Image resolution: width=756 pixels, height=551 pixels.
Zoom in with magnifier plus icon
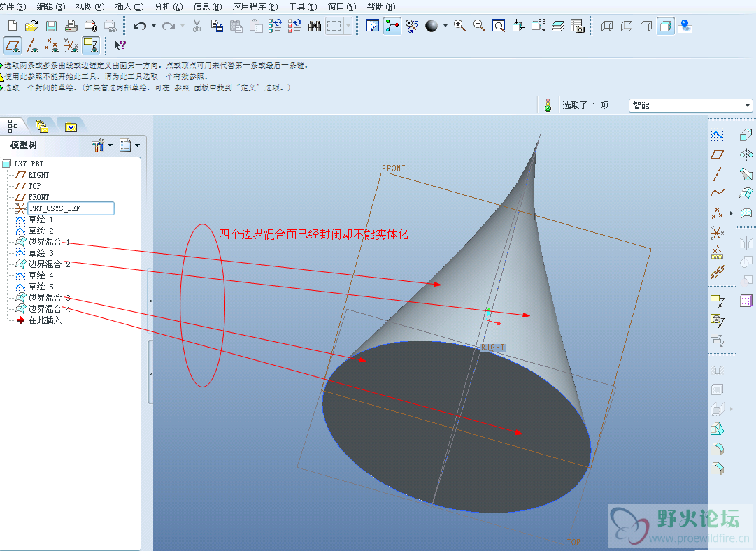[x=459, y=26]
